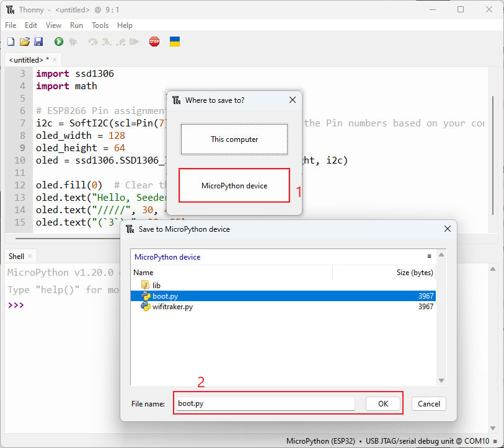Click the New file toolbar icon

click(11, 42)
